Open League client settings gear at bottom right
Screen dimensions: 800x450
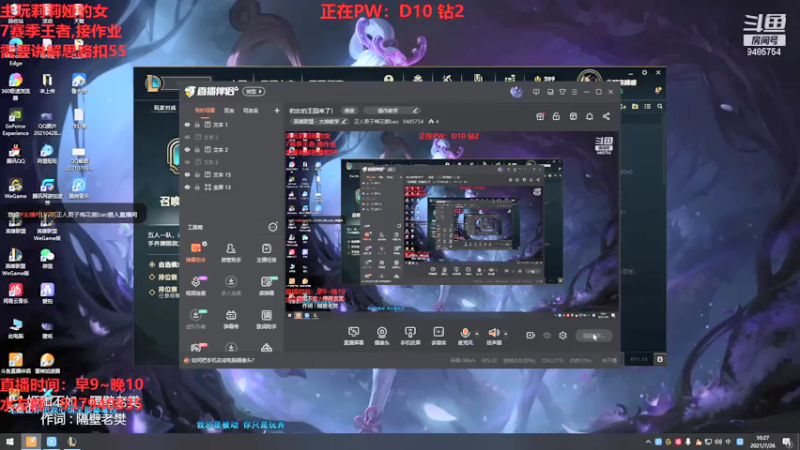click(660, 359)
